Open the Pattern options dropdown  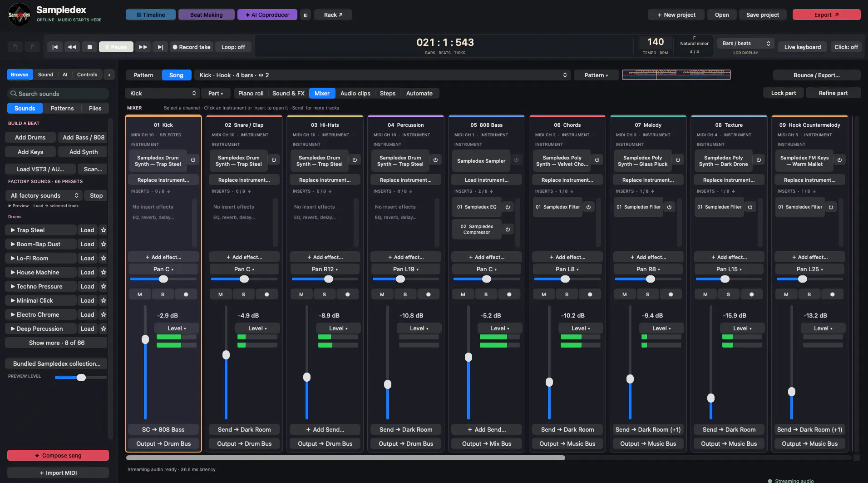[x=596, y=75]
